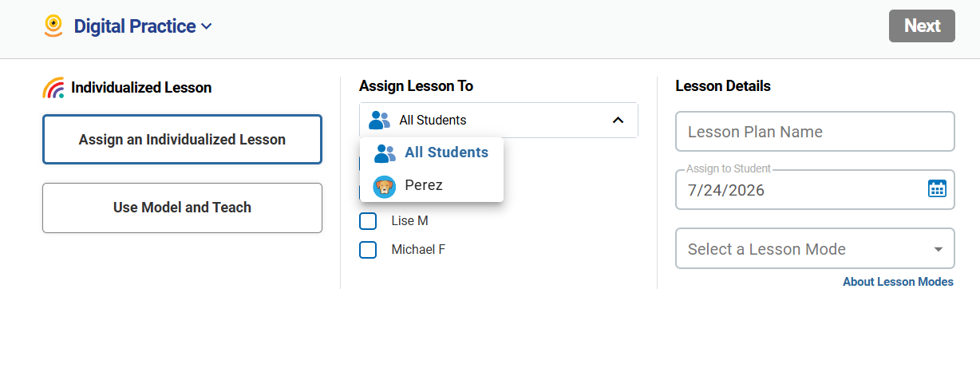Open the Select a Lesson Mode dropdown
The image size is (980, 388).
[x=815, y=249]
